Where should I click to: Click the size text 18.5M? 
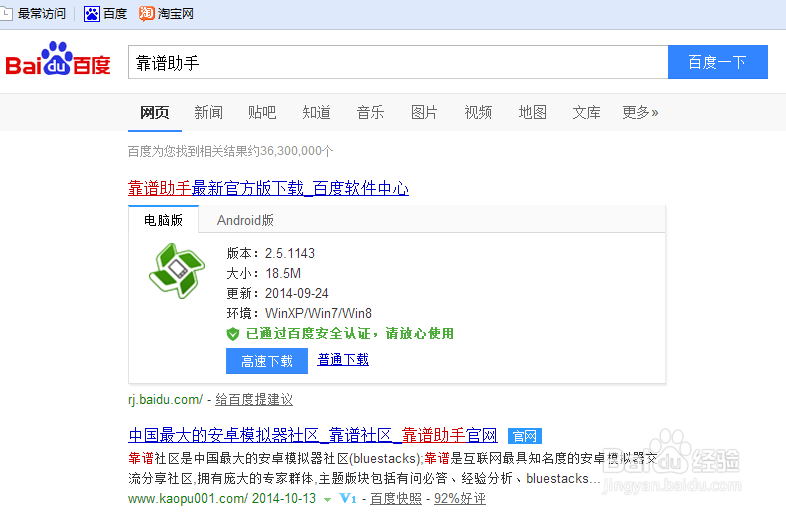[x=283, y=273]
